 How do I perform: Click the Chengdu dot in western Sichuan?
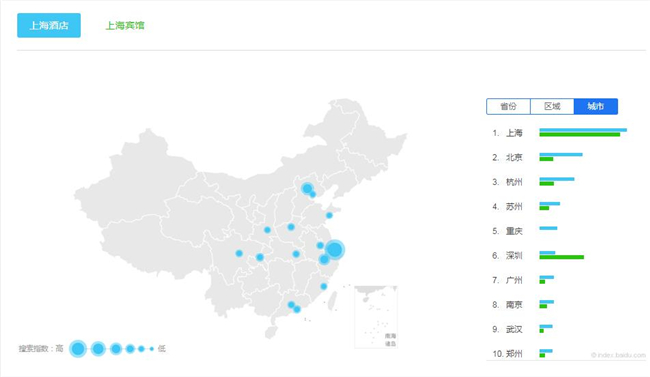(239, 253)
